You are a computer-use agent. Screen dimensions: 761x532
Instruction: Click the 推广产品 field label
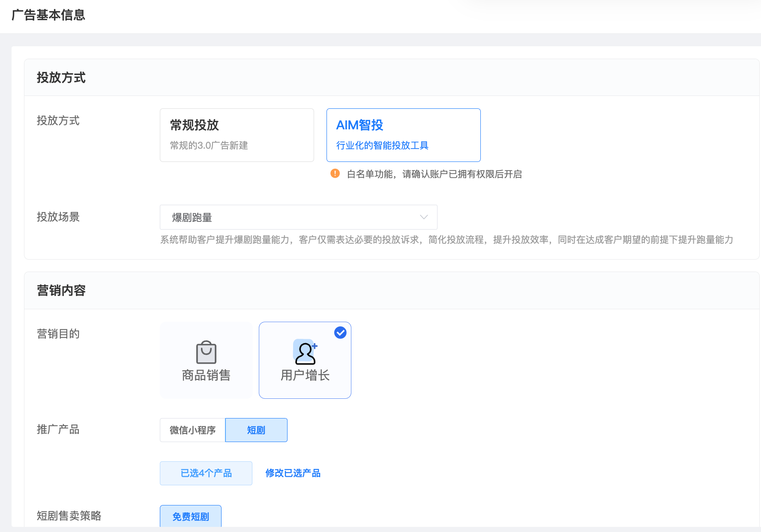(58, 429)
